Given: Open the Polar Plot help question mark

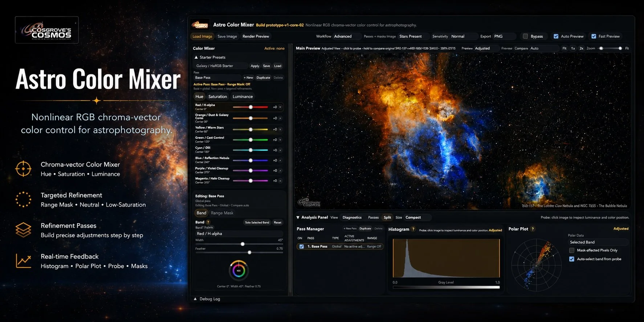Looking at the screenshot, I should click(533, 229).
